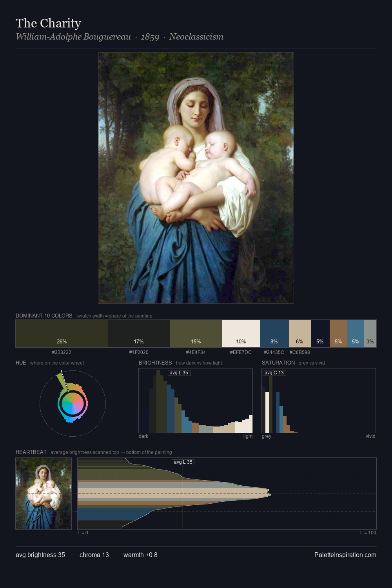Click the 6% beige swatch
The image size is (392, 588).
300,334
